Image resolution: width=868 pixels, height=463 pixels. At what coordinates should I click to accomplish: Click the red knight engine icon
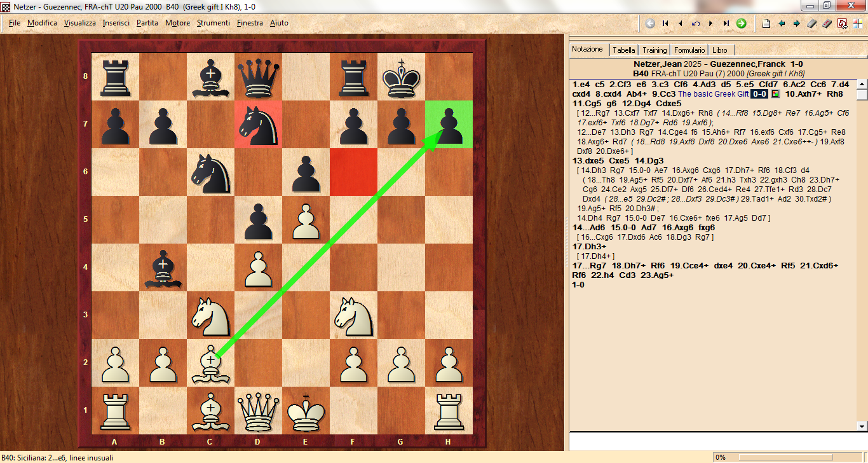[x=843, y=24]
